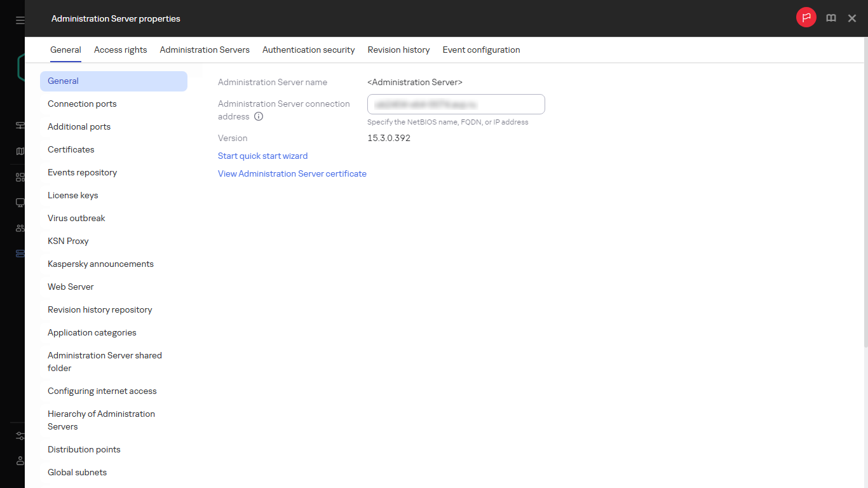This screenshot has height=488, width=868.
Task: Open notifications via the red flag icon
Action: click(x=806, y=18)
